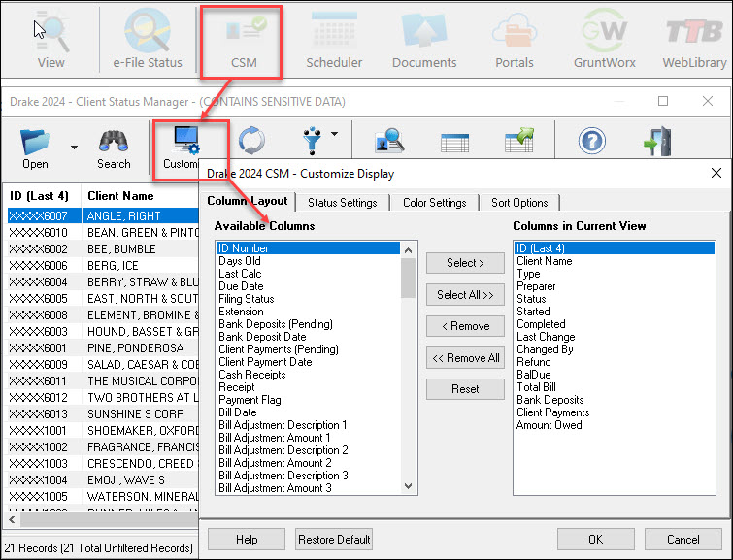Viewport: 733px width, 560px height.
Task: Select Filing Status column
Action: (308, 299)
